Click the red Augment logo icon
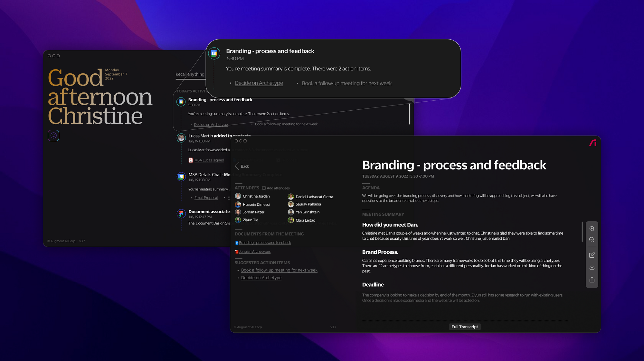The width and height of the screenshot is (644, 361). (x=593, y=143)
